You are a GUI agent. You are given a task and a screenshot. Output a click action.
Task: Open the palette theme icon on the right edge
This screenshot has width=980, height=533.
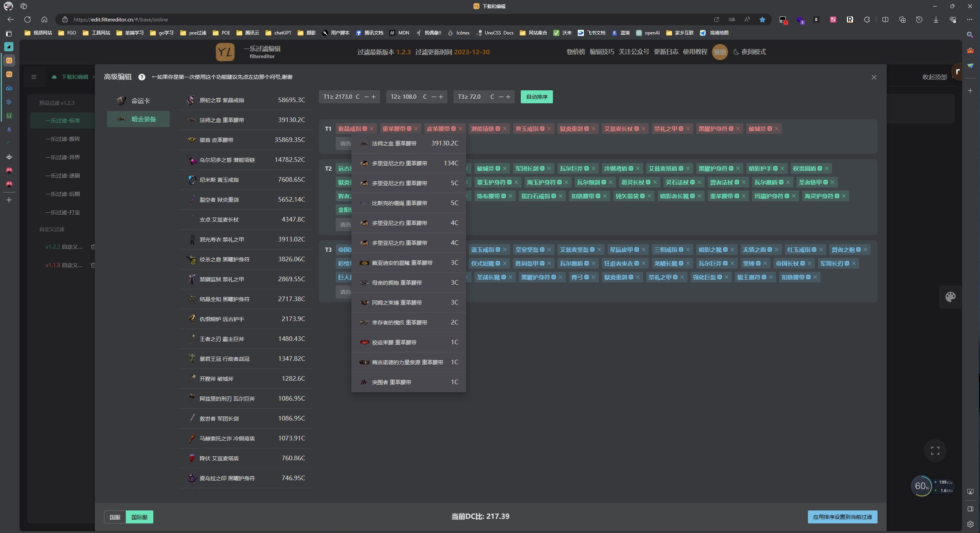point(950,297)
